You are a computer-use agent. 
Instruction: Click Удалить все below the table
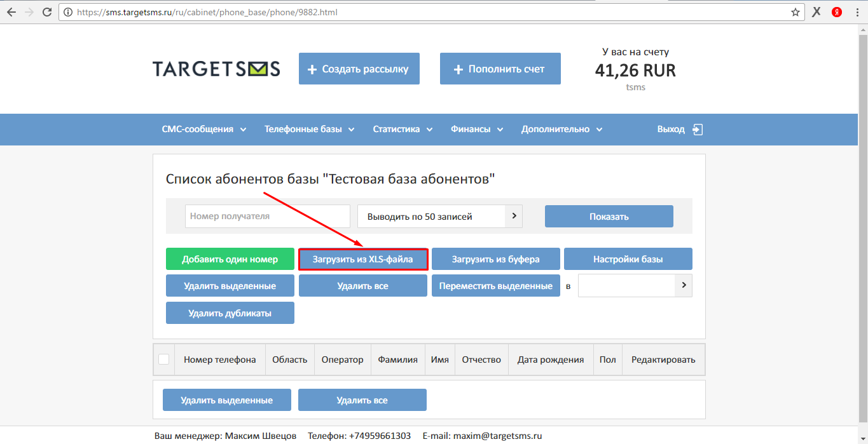(362, 400)
